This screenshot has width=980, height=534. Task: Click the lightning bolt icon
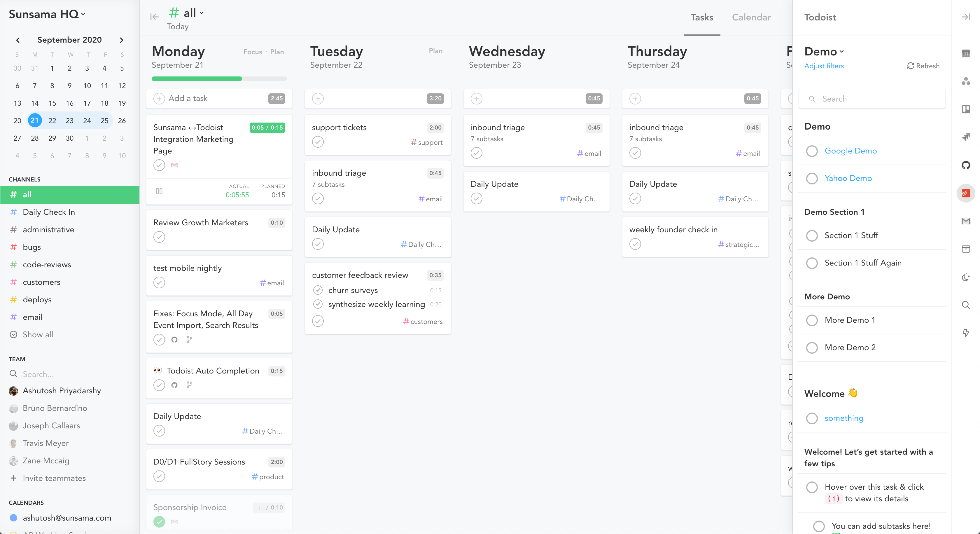965,333
